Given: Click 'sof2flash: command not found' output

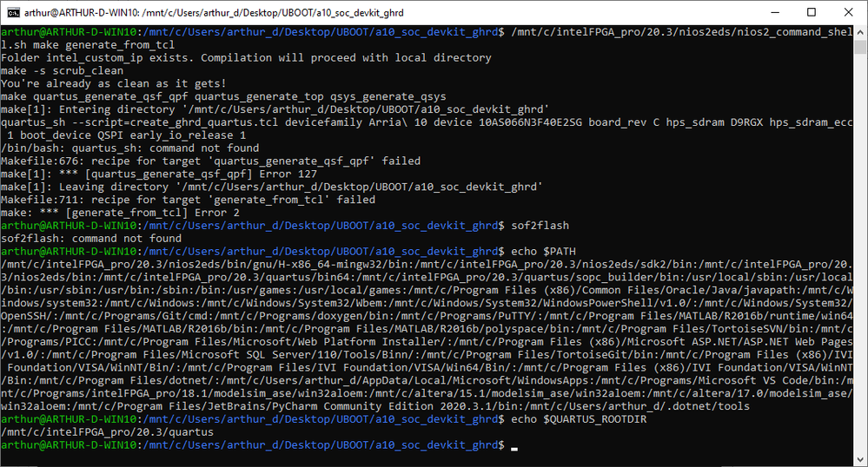Looking at the screenshot, I should tap(90, 239).
